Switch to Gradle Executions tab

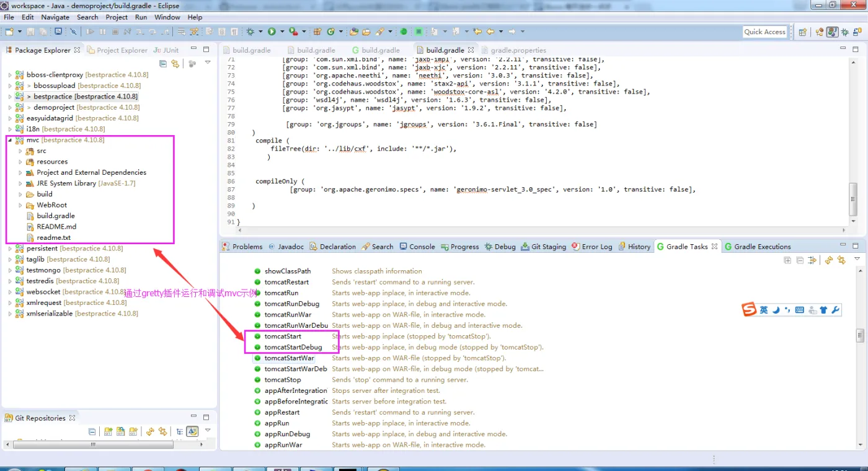pos(758,247)
